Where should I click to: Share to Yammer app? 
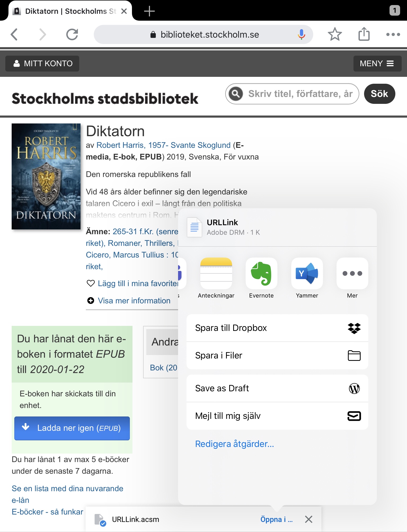(x=307, y=274)
